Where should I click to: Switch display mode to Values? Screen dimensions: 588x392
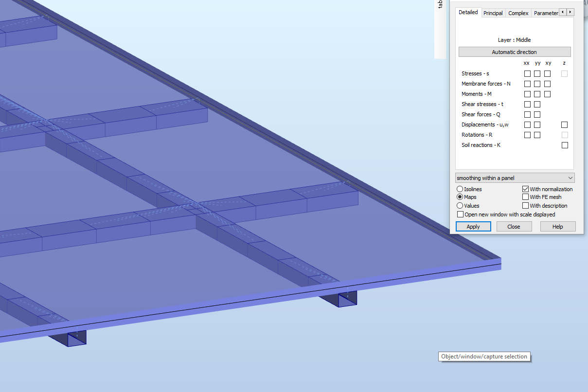(460, 205)
